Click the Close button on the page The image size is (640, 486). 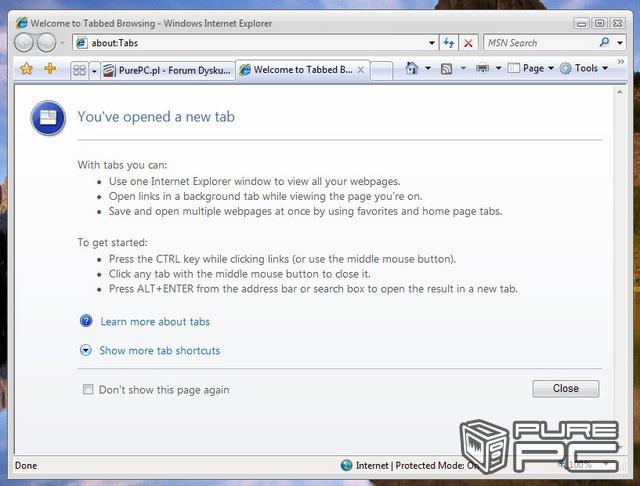[565, 388]
